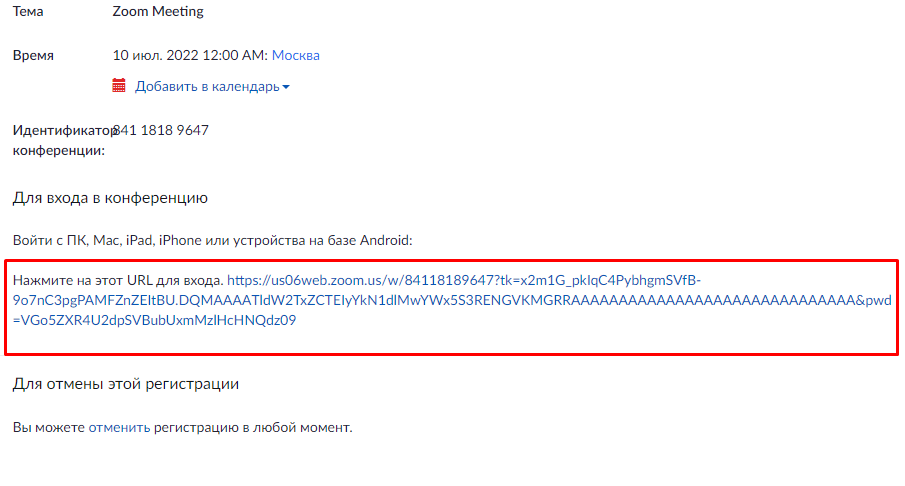Viewport: 905px width, 486px height.
Task: Select the meeting ID 841 1818 9647
Action: (x=161, y=130)
